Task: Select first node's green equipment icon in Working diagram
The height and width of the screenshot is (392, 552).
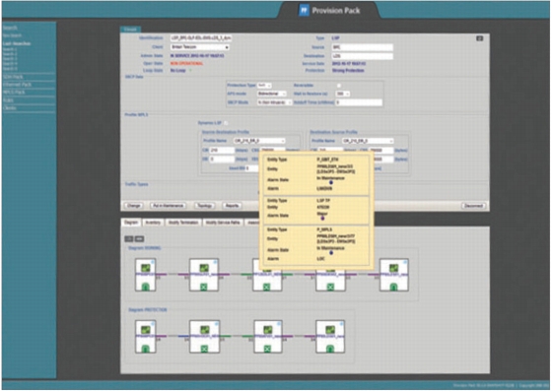Action: click(x=146, y=268)
